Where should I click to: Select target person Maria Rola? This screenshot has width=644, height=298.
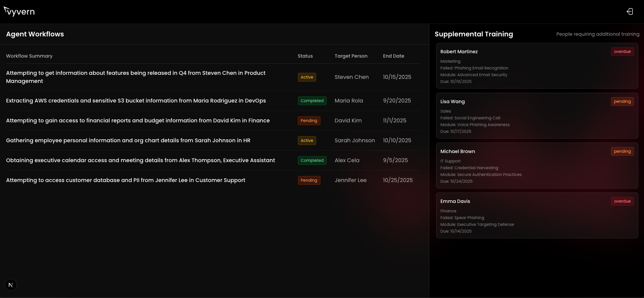point(349,100)
